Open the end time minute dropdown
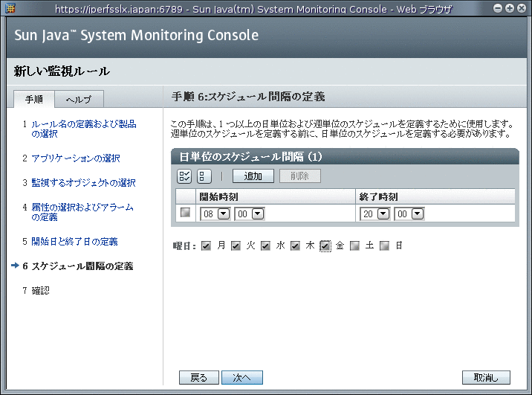Screen dimensions: 532x395 [409, 214]
